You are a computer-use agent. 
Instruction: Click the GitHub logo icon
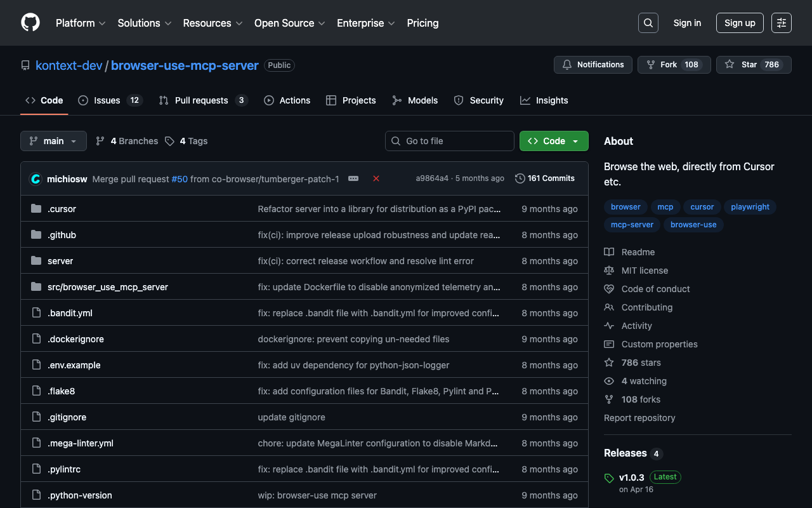coord(30,23)
